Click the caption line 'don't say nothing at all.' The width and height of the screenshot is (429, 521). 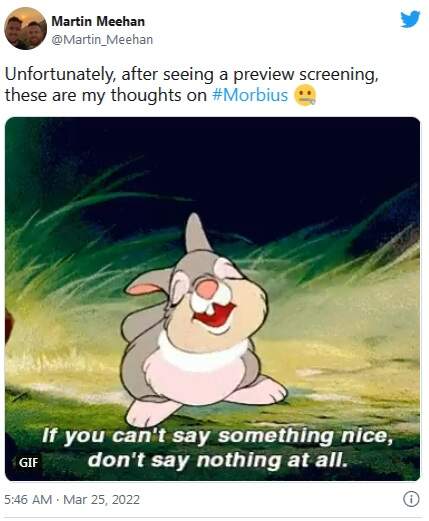[218, 460]
